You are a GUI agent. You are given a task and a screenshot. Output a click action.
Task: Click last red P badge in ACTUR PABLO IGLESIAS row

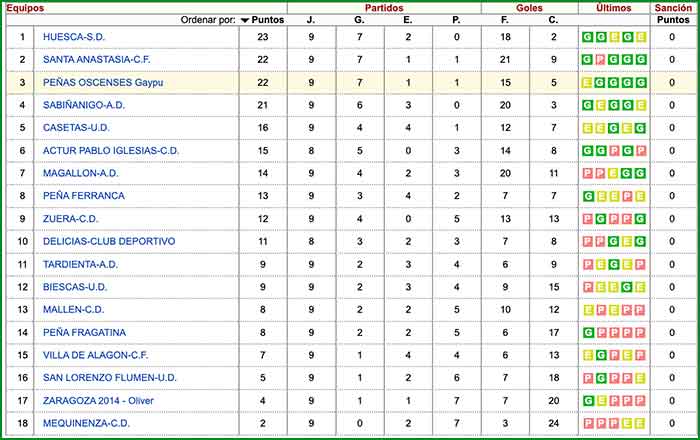click(641, 150)
